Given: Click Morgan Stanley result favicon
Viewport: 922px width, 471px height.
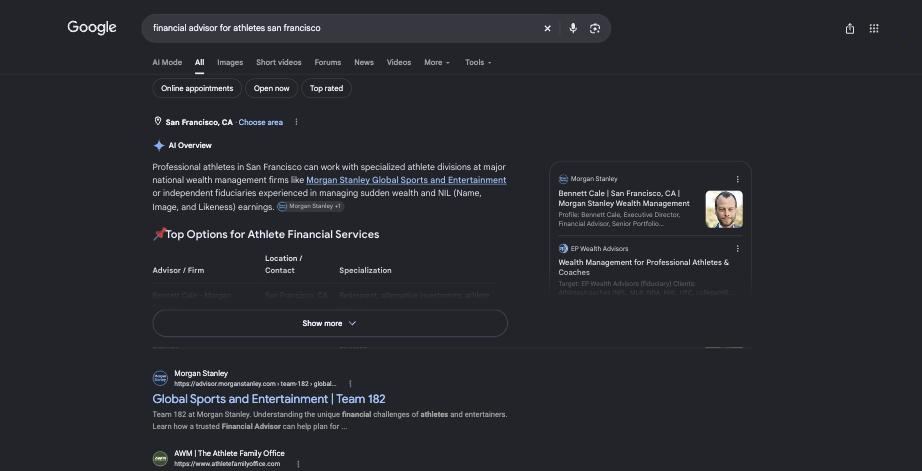Looking at the screenshot, I should pyautogui.click(x=160, y=378).
